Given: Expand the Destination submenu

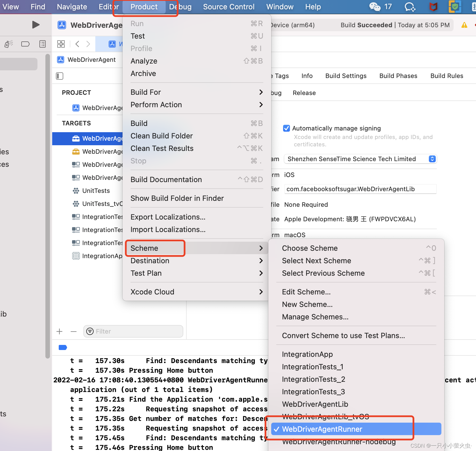Looking at the screenshot, I should tap(197, 261).
